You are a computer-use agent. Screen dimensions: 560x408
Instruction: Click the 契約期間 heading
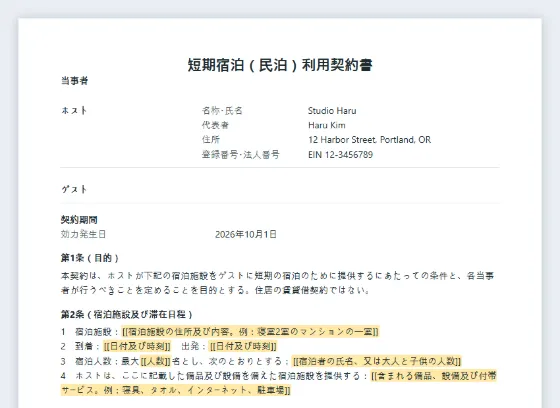(79, 220)
